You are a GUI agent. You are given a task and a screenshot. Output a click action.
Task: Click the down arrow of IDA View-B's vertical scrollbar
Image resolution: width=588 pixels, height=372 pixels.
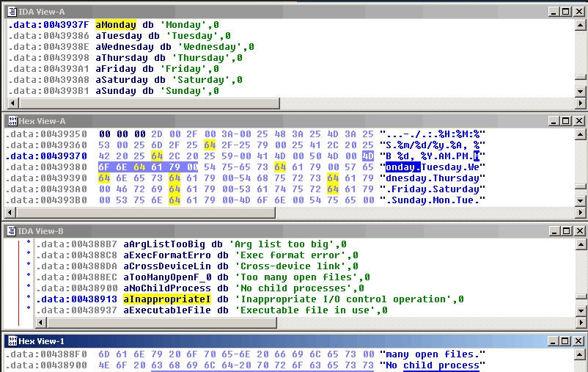pos(581,311)
